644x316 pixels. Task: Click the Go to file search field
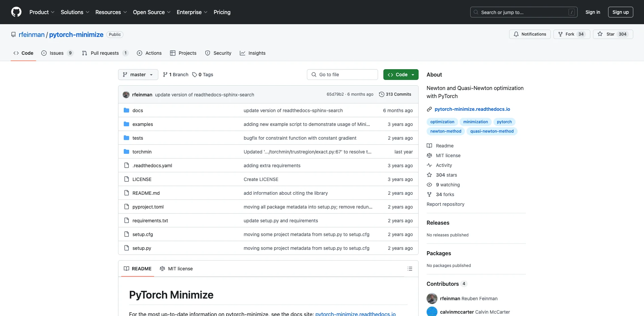click(342, 75)
